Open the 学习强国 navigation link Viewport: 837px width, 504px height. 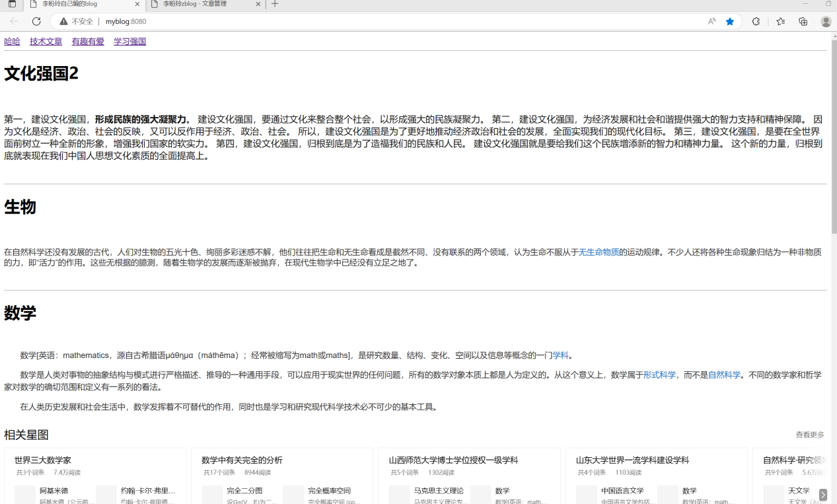[x=129, y=41]
